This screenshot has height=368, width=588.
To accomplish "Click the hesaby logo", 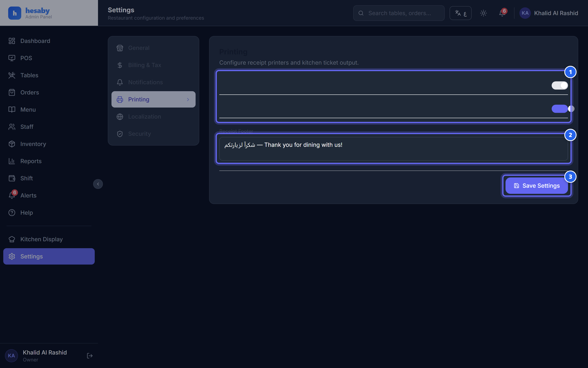I will click(14, 13).
